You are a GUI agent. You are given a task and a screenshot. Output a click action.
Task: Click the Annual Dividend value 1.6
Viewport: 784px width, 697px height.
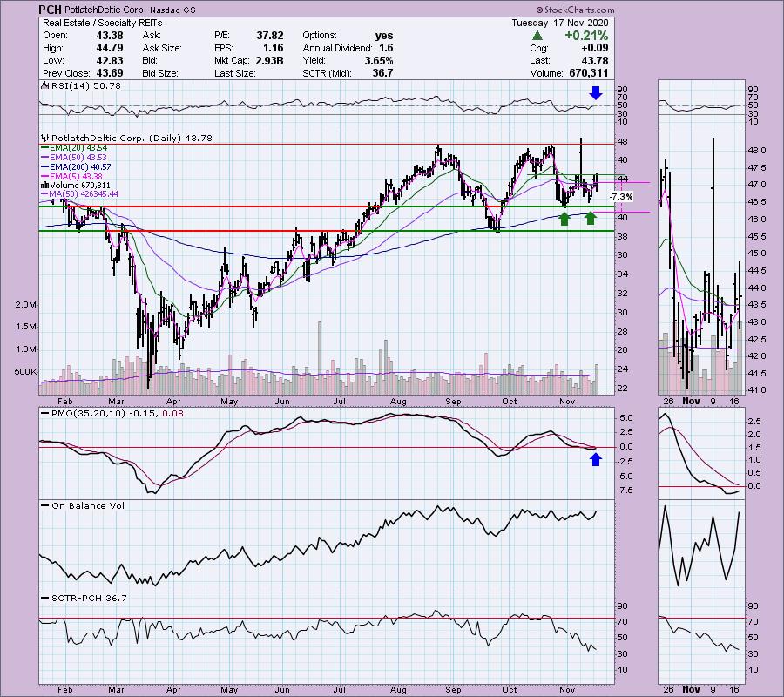[x=386, y=48]
